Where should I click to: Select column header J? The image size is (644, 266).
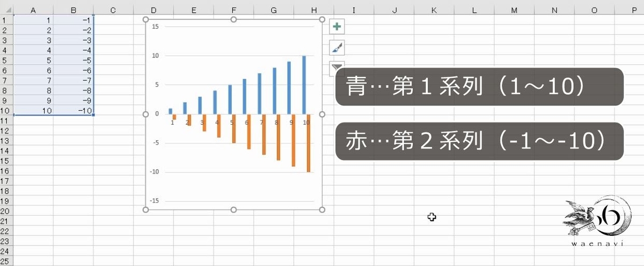point(394,10)
